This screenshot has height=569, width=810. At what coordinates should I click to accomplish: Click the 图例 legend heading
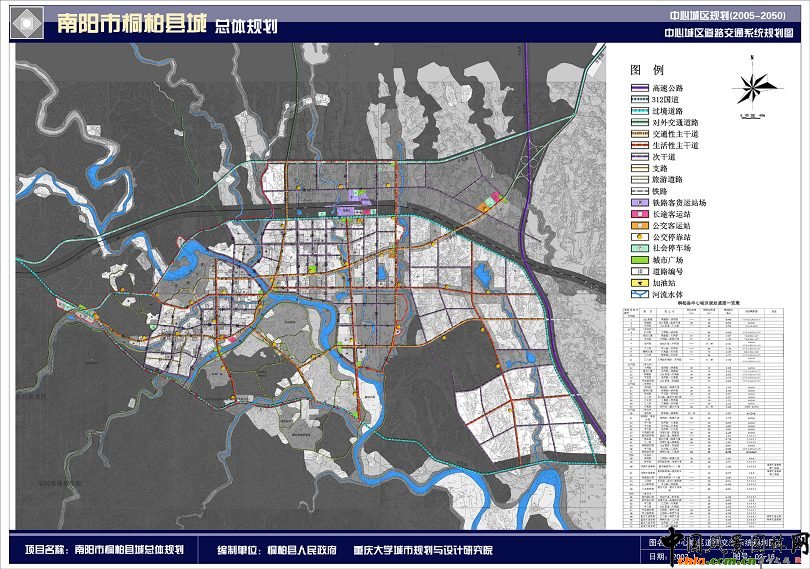[646, 70]
